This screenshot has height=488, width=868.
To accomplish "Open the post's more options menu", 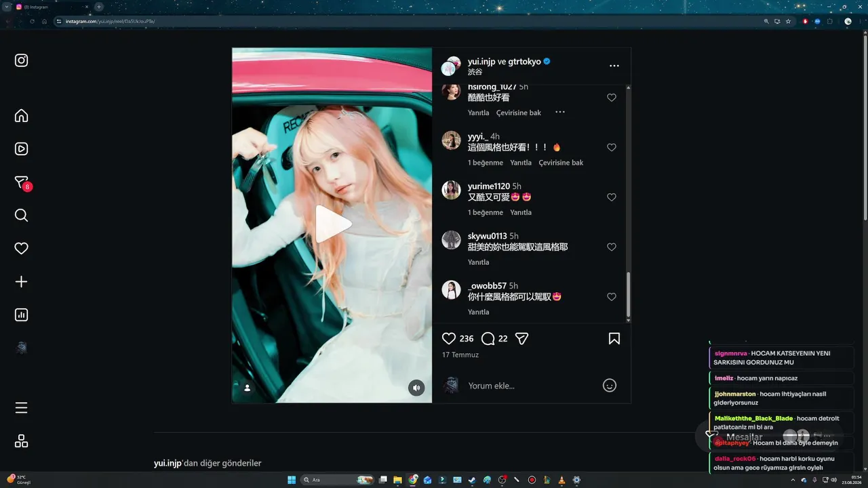I will 614,66.
